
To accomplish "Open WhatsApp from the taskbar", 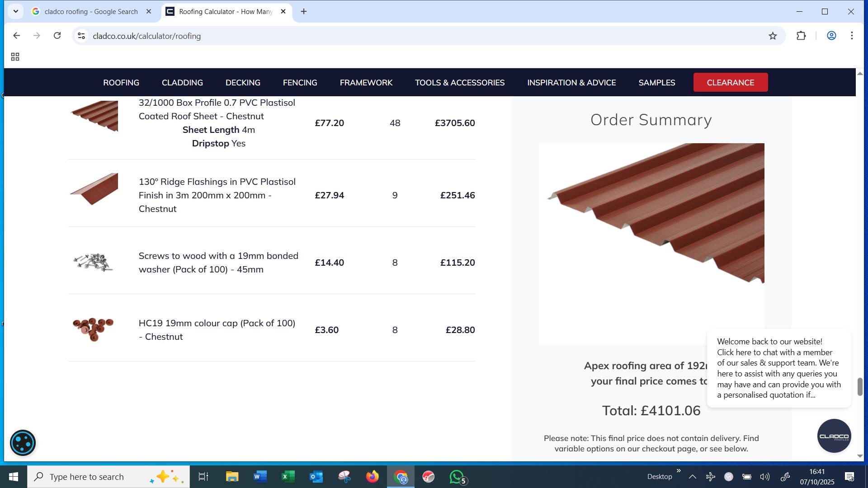I will coord(457,477).
